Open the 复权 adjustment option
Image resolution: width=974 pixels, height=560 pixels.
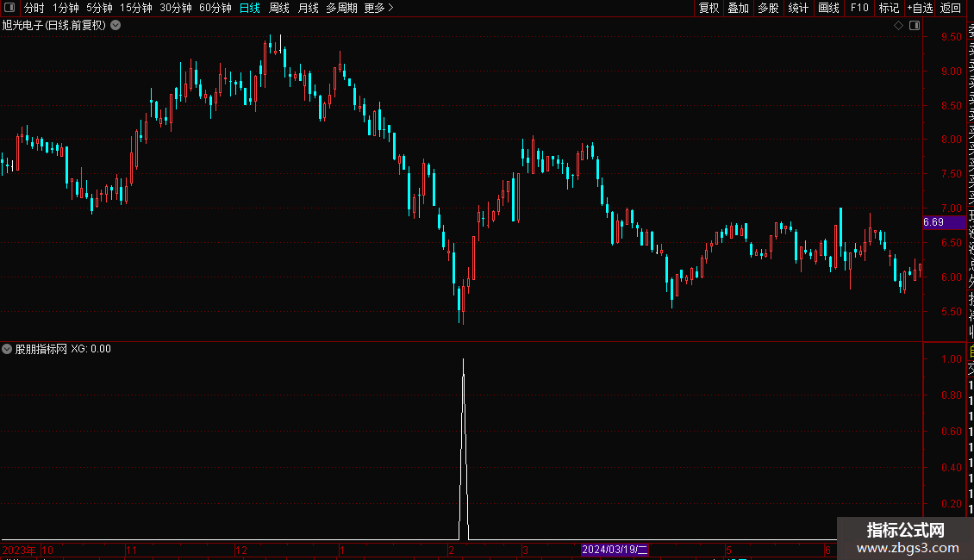point(709,8)
